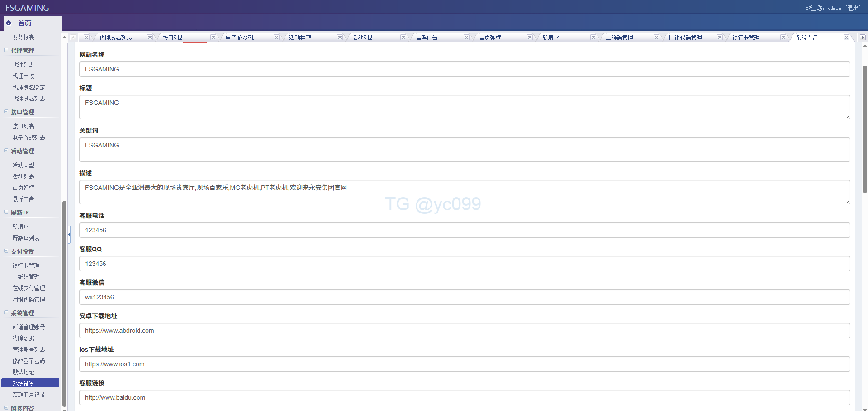Close the 电子游戏列表 tab
Screen dimensions: 868x411
pyautogui.click(x=276, y=38)
